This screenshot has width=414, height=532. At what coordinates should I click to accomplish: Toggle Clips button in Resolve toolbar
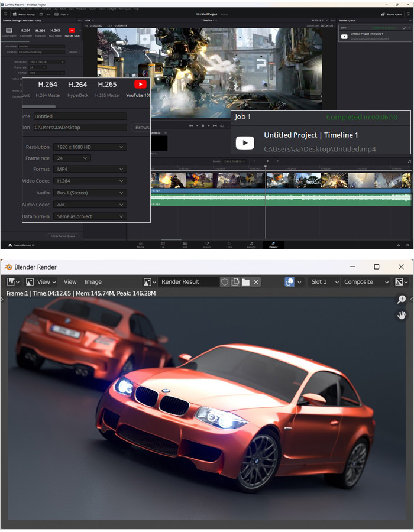click(62, 14)
